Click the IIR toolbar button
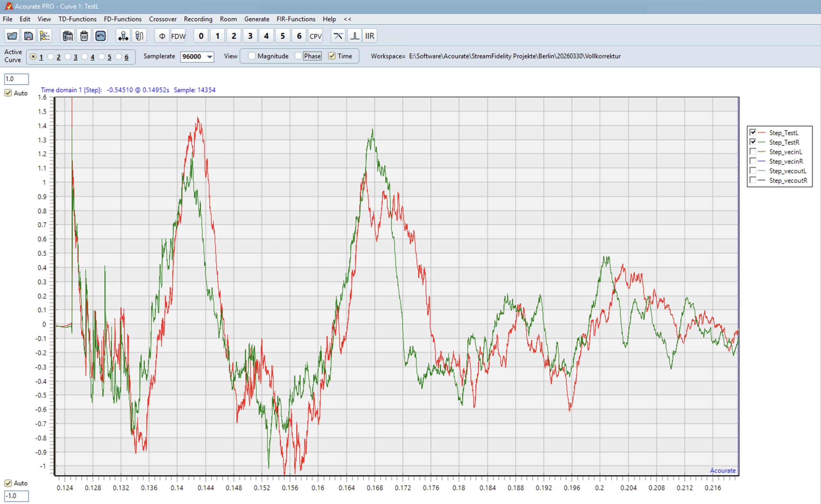 (370, 36)
